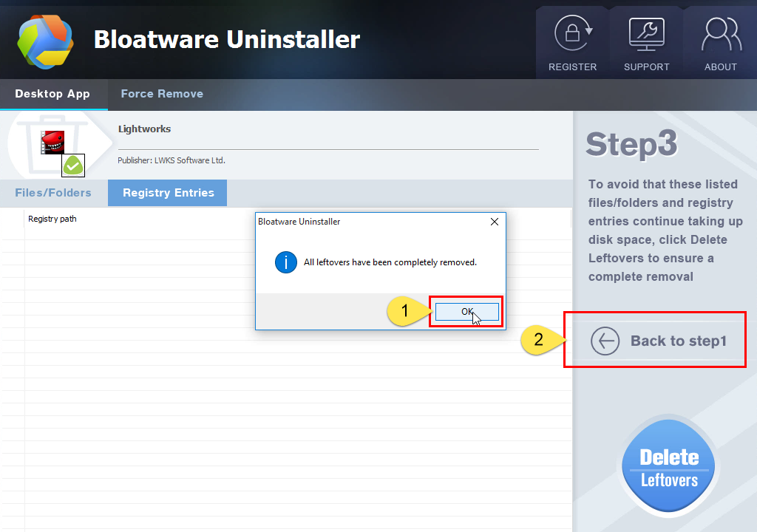Click the back arrow circle icon
Viewport: 757px width, 532px height.
605,341
